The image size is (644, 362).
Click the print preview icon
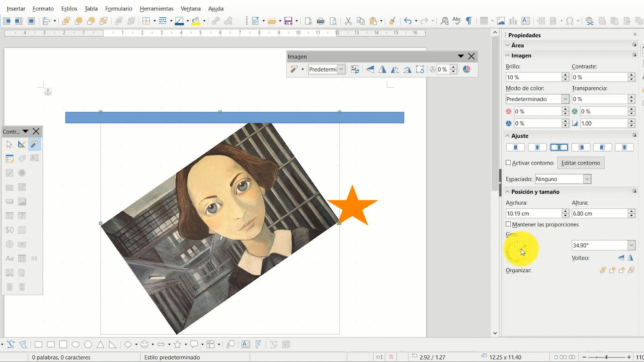coord(333,21)
